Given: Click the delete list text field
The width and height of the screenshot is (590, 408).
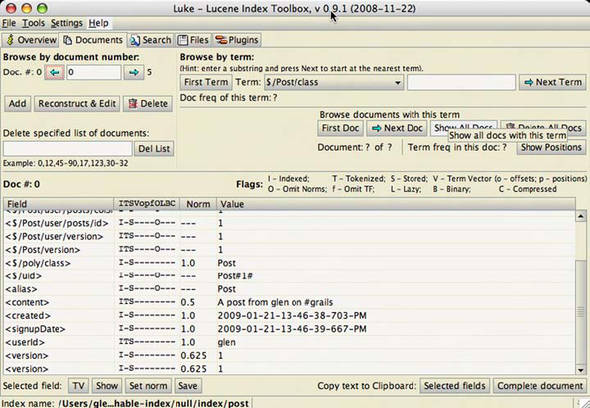Looking at the screenshot, I should point(68,149).
